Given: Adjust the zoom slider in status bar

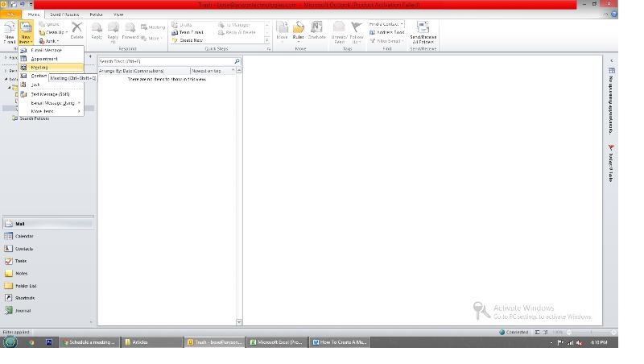Looking at the screenshot, I should coord(592,332).
